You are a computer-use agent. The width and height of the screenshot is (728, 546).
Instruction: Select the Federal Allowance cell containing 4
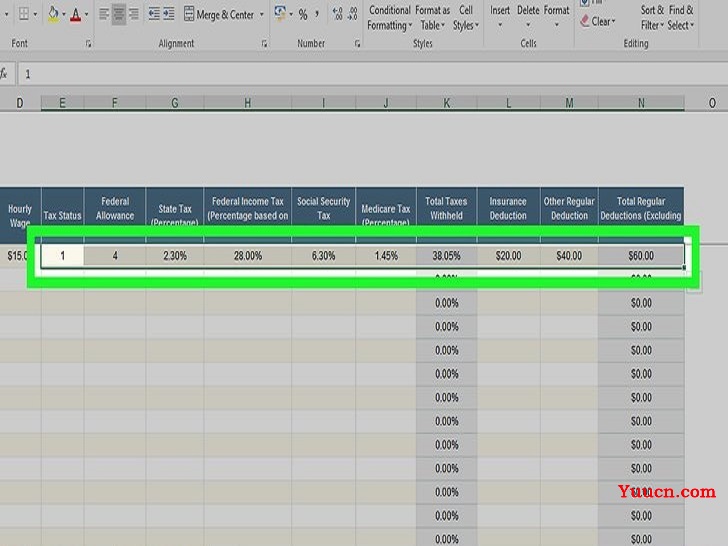click(115, 256)
